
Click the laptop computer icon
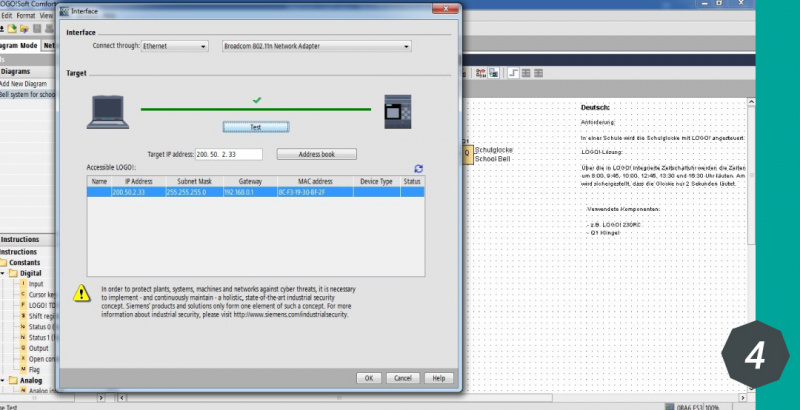point(110,110)
